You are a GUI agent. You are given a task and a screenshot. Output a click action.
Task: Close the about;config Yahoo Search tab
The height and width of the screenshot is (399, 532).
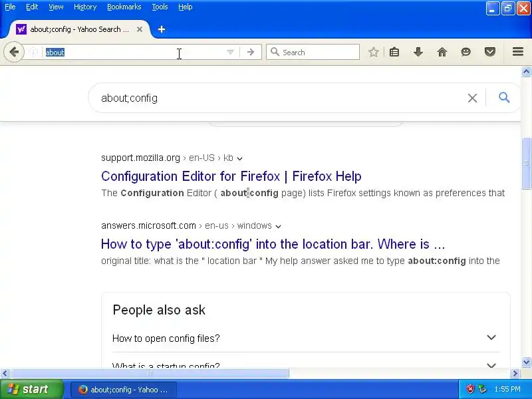(x=140, y=29)
